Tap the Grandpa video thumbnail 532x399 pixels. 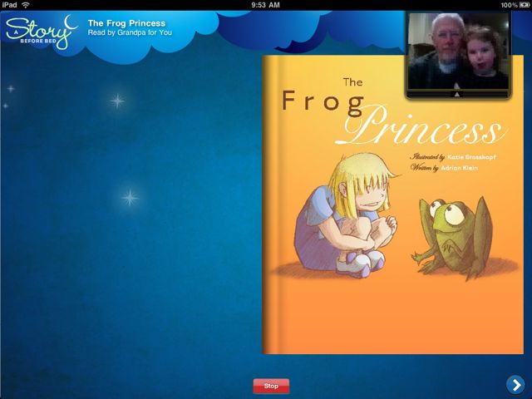coord(458,52)
